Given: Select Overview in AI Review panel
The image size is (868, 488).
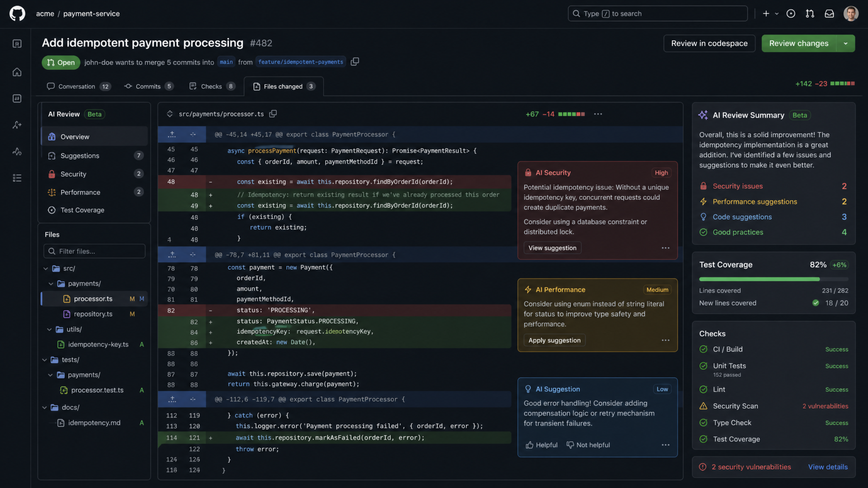Looking at the screenshot, I should (x=95, y=137).
